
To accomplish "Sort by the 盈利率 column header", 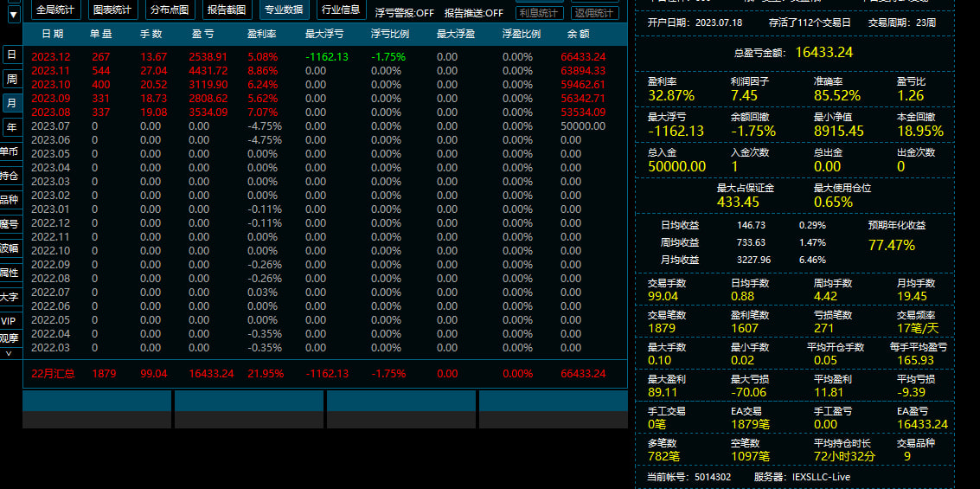I will [262, 35].
